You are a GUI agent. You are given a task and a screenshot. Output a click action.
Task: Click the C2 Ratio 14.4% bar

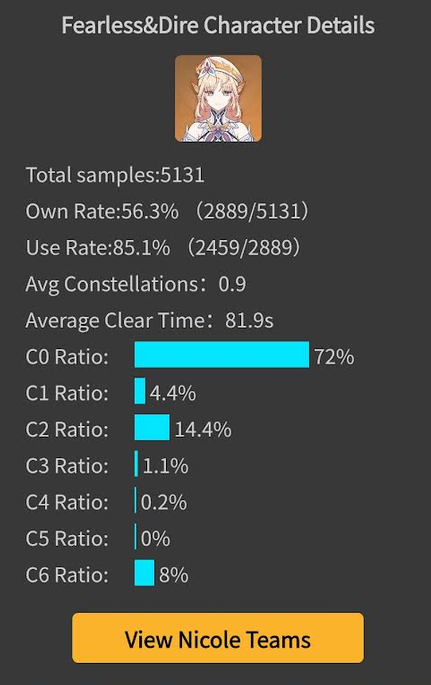click(152, 427)
